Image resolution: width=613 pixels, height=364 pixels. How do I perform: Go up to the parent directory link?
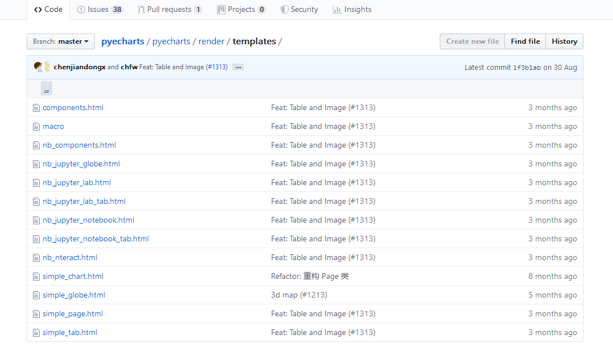(47, 89)
